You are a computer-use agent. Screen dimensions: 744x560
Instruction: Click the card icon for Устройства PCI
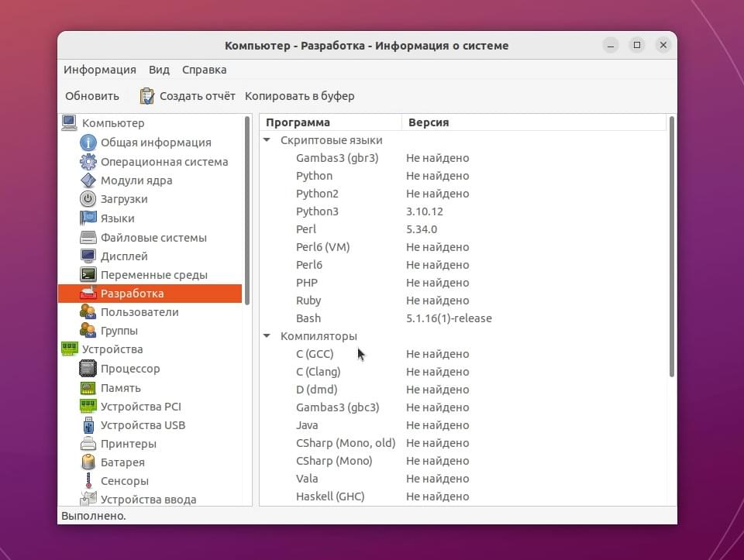tap(88, 407)
